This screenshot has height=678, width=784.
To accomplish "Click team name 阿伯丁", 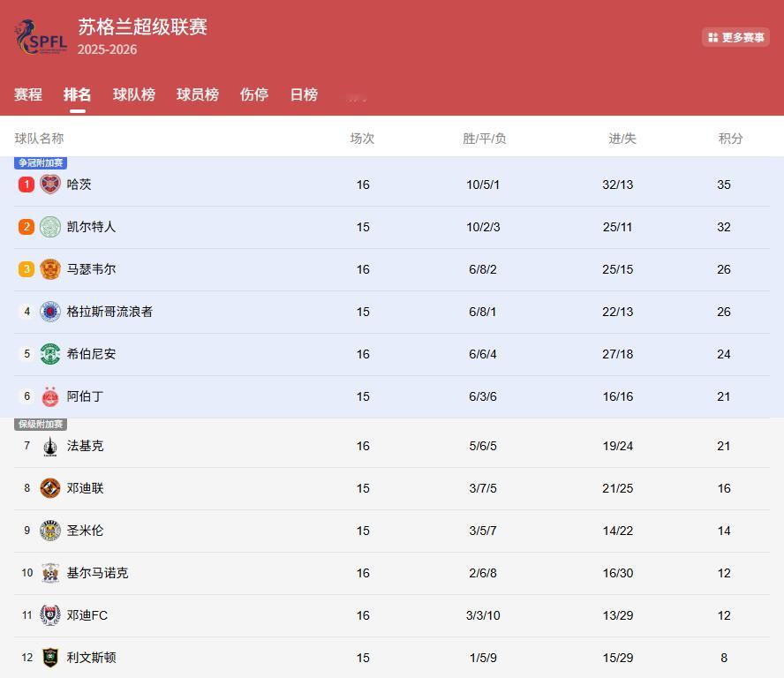I will (85, 396).
